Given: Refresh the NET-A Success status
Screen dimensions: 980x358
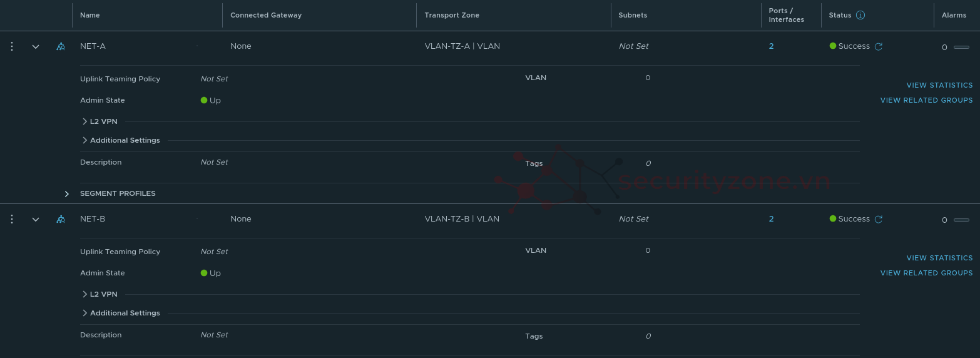Looking at the screenshot, I should (879, 46).
